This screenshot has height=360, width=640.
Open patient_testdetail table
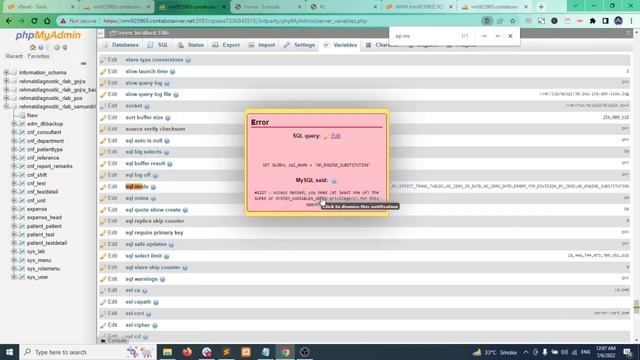[47, 243]
